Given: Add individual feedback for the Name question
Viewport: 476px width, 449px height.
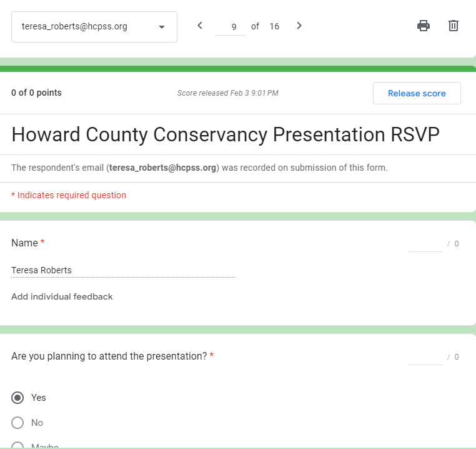Looking at the screenshot, I should tap(62, 296).
